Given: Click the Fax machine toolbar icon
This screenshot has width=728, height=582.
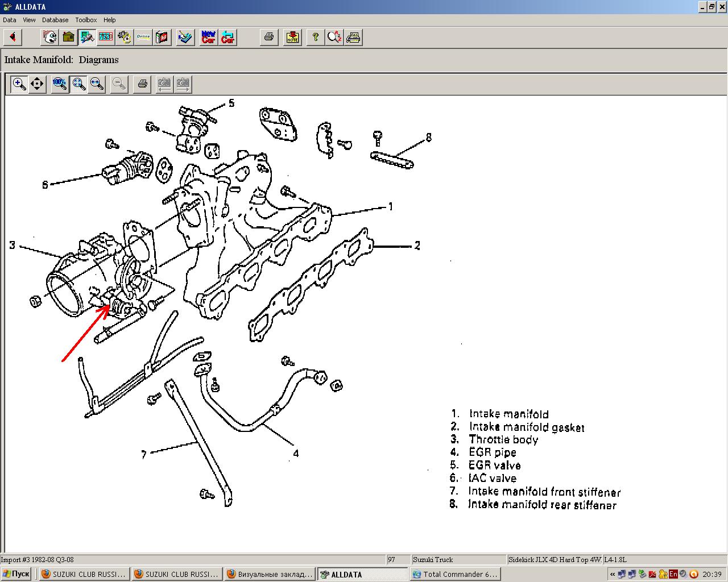Looking at the screenshot, I should point(353,38).
